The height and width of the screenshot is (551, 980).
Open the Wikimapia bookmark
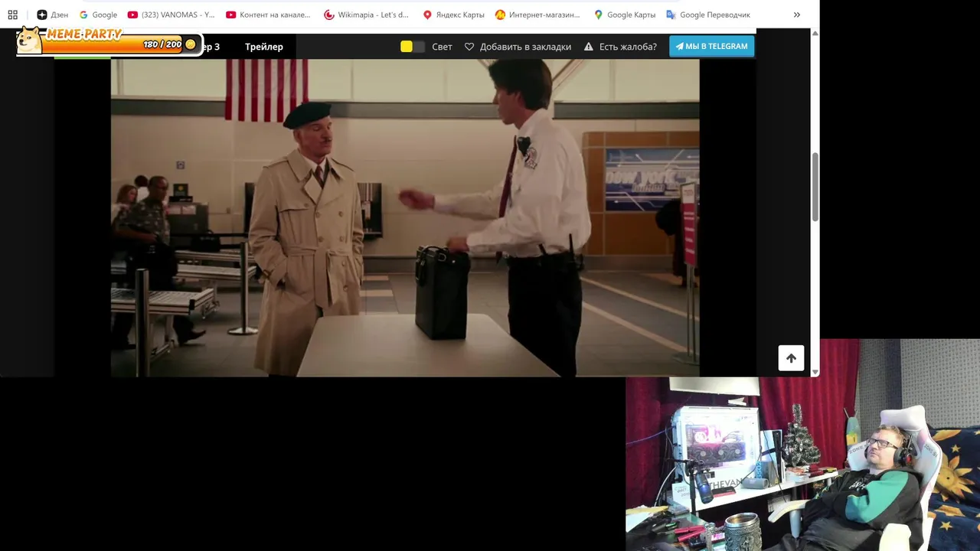(367, 15)
